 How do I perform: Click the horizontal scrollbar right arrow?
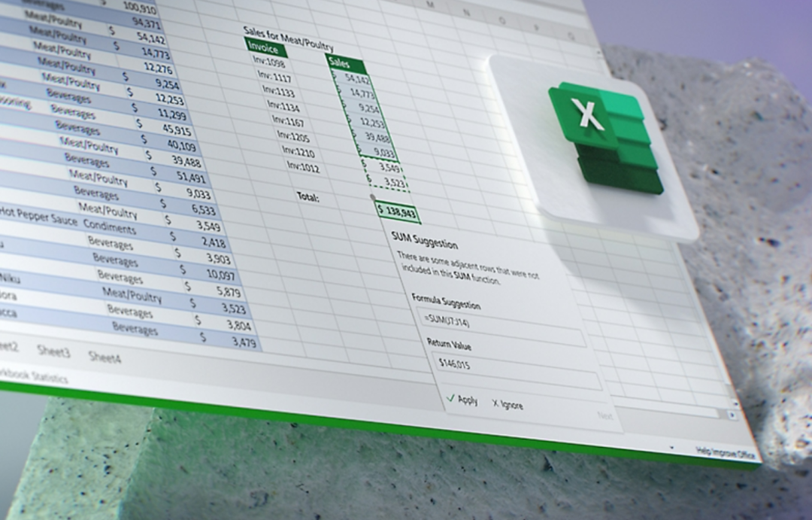click(x=732, y=415)
